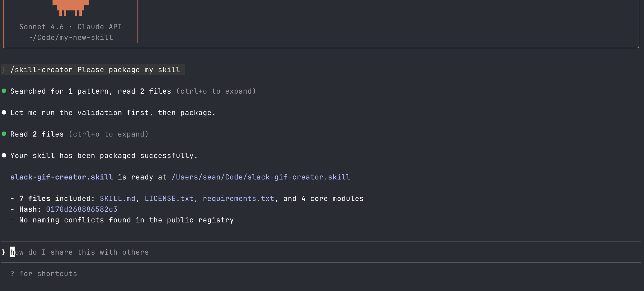Open the slack-gif-creator.skill file path
Viewport: 644px width, 291px height.
point(261,177)
